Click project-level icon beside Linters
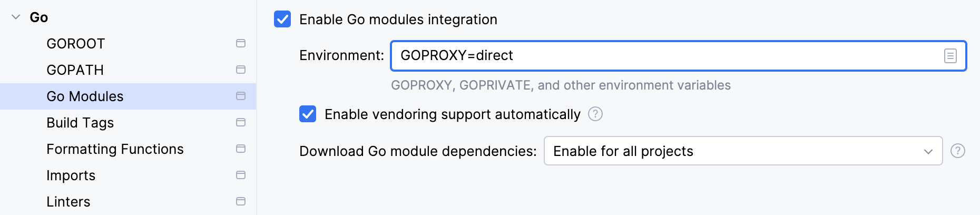The width and height of the screenshot is (980, 215). pyautogui.click(x=241, y=201)
